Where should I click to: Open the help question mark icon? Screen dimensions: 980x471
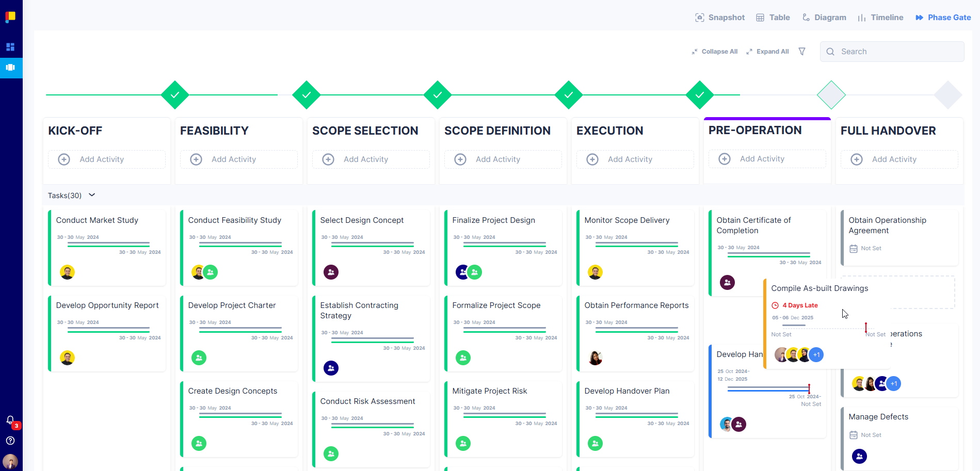(10, 441)
